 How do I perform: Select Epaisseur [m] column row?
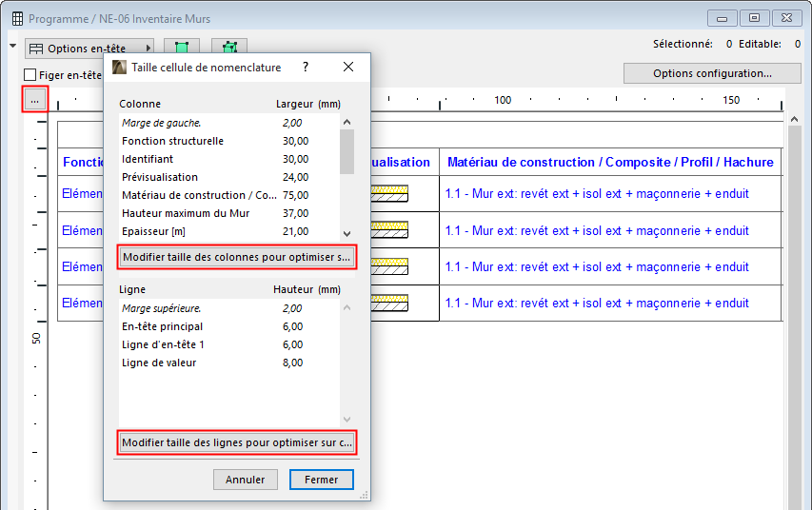(x=229, y=231)
